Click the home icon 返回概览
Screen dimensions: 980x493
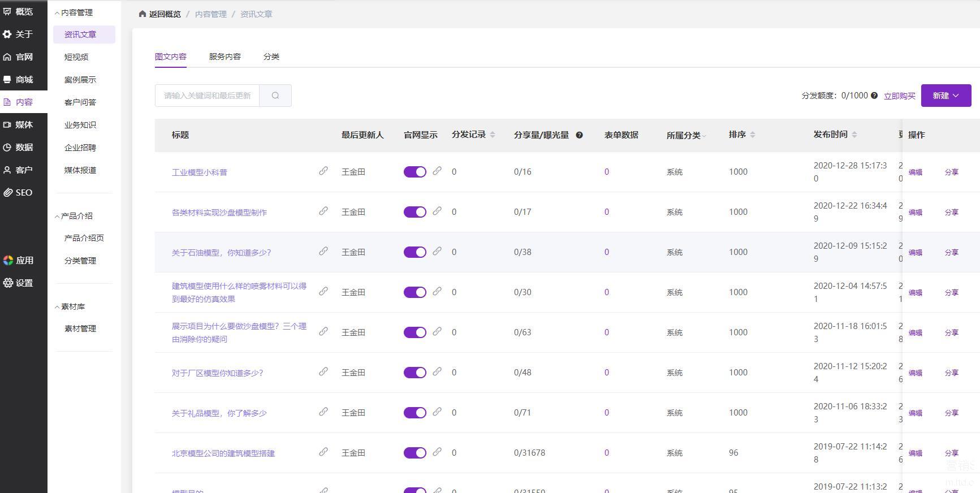pyautogui.click(x=143, y=14)
